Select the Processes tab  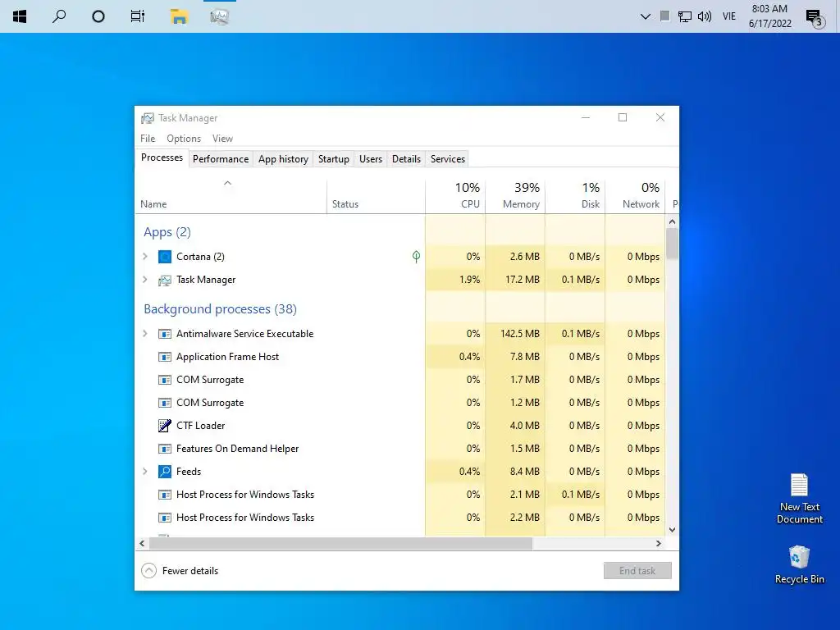click(x=162, y=157)
